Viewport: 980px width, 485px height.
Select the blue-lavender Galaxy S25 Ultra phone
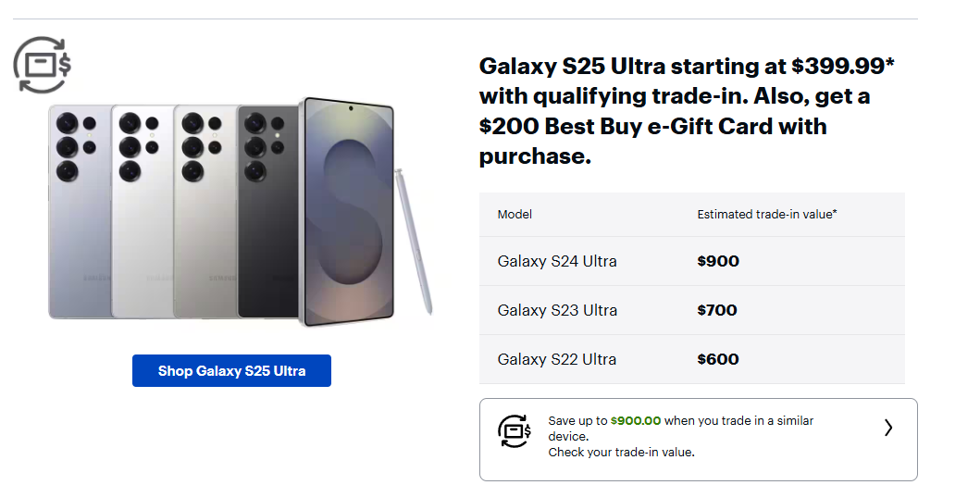click(80, 212)
